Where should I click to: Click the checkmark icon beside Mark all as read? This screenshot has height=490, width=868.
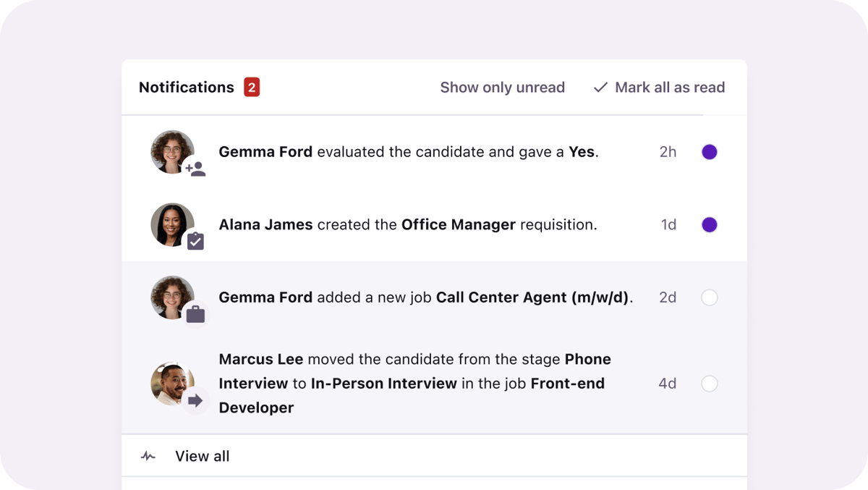click(600, 87)
